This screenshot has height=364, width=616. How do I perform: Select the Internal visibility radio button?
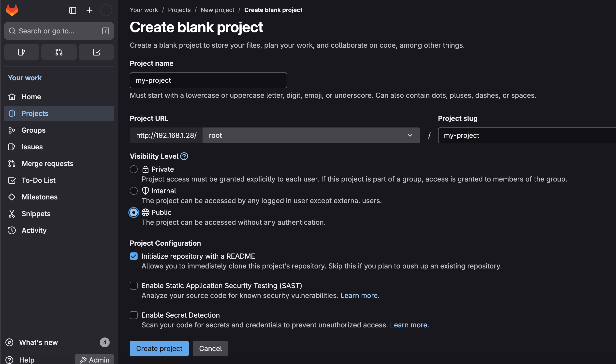134,191
